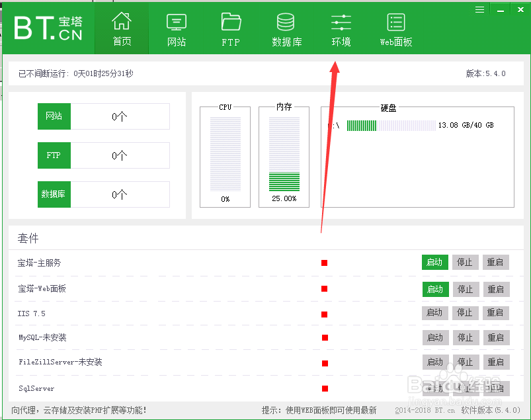Click the red status square for 宝塔-Web面板
This screenshot has width=531, height=420.
point(325,288)
